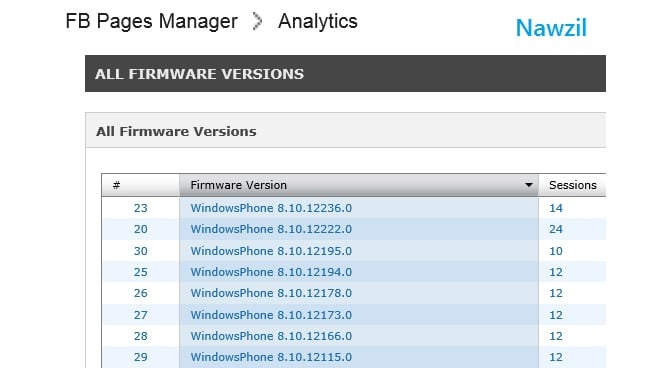Click rank number 23 in first row

coord(141,208)
